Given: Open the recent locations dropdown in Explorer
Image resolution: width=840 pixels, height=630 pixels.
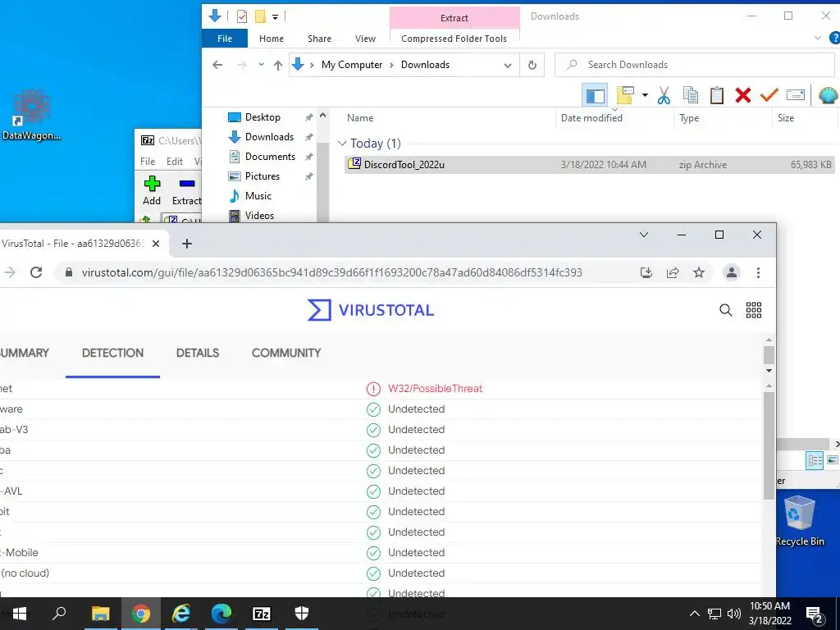Looking at the screenshot, I should point(261,65).
